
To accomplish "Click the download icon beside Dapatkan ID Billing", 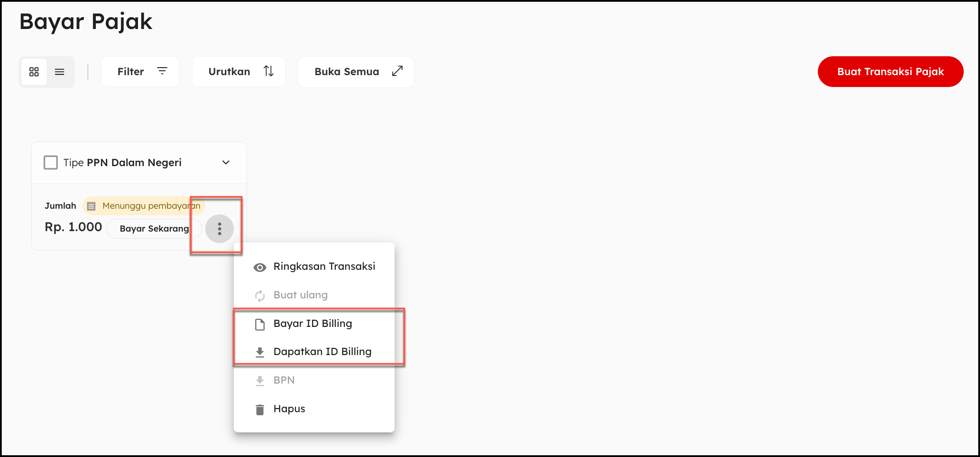I will pyautogui.click(x=260, y=352).
